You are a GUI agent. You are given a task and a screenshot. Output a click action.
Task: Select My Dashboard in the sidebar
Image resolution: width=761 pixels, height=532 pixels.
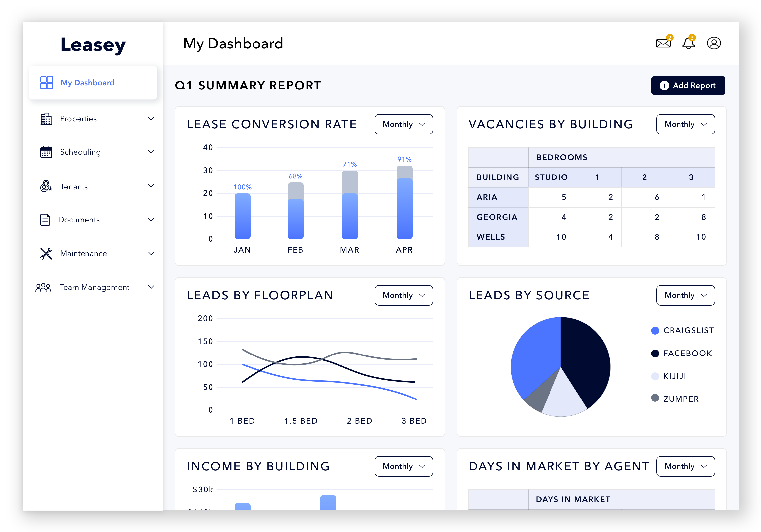point(93,83)
